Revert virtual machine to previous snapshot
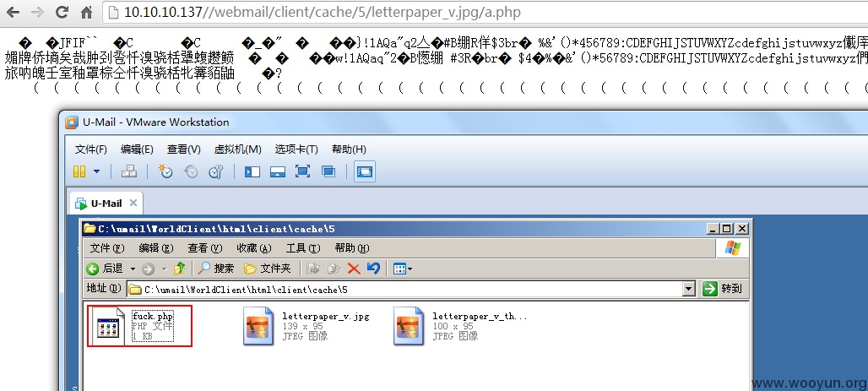868x391 pixels. tap(191, 171)
